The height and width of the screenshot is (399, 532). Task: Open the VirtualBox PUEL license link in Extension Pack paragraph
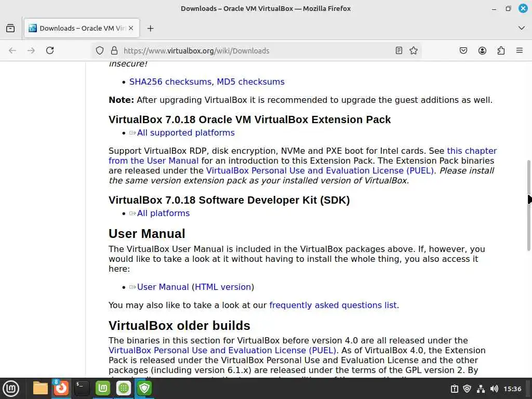[320, 170]
